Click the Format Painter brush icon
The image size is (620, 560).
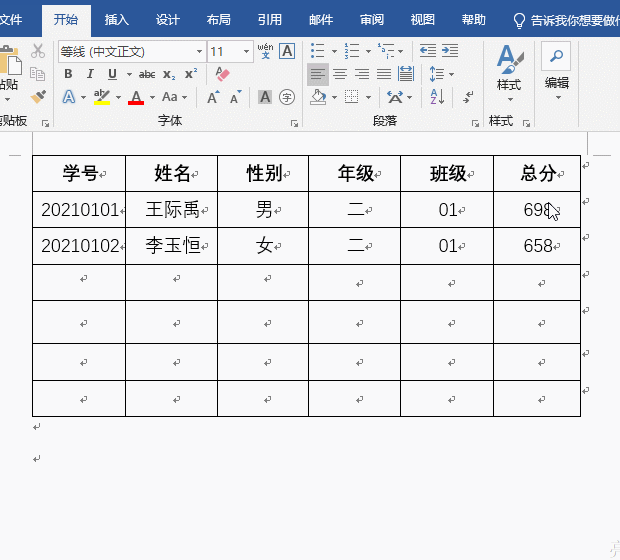pyautogui.click(x=38, y=97)
